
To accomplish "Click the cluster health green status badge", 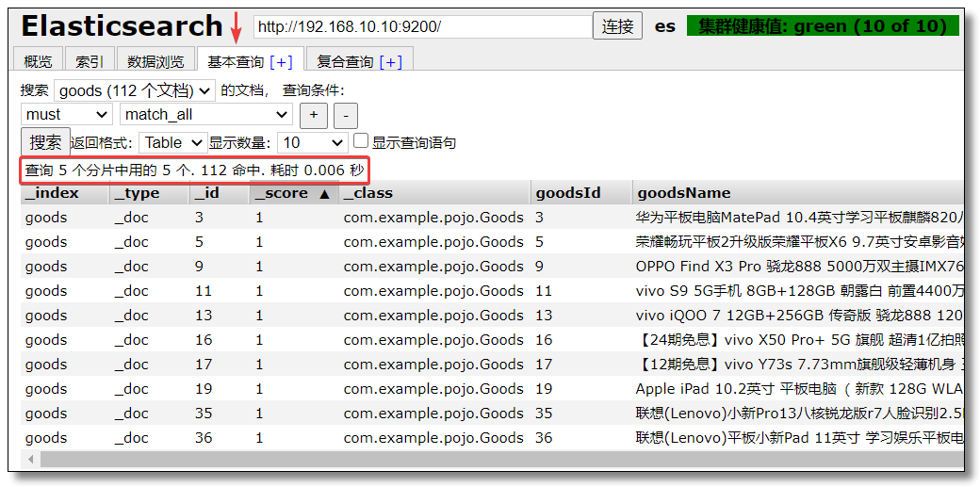I will [x=823, y=26].
